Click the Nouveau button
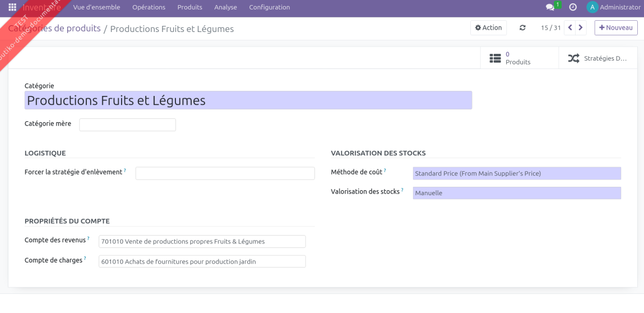The image size is (644, 313). [615, 27]
